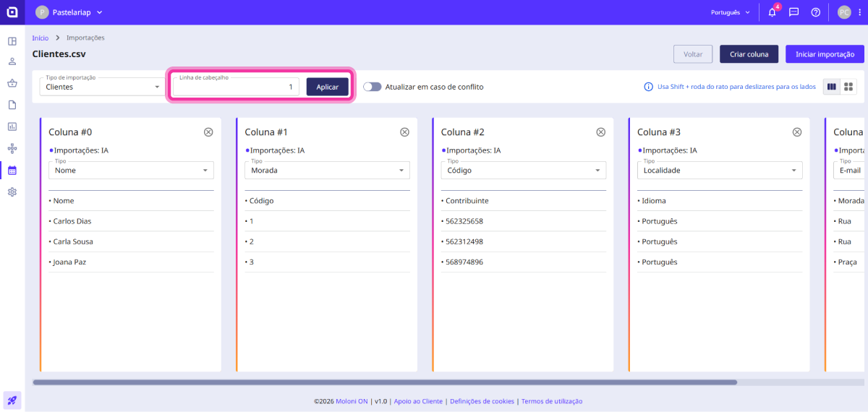The width and height of the screenshot is (868, 412).
Task: Open the chat messages icon
Action: coord(793,12)
